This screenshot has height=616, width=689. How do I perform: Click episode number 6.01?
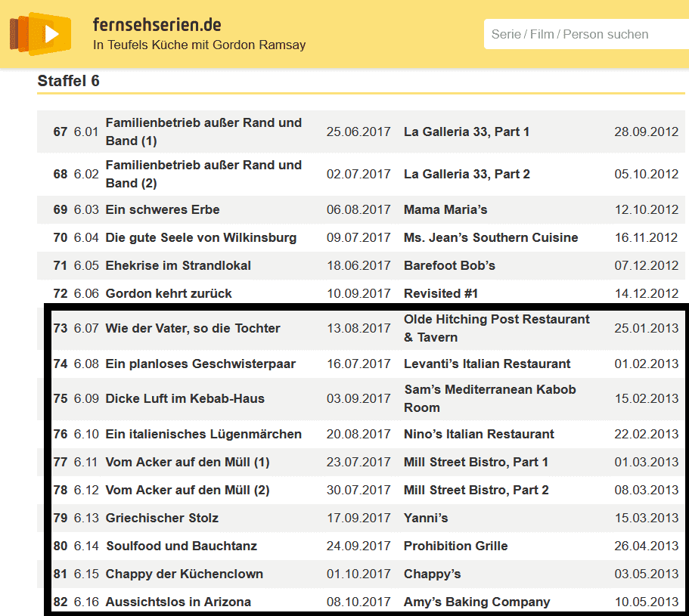[86, 132]
